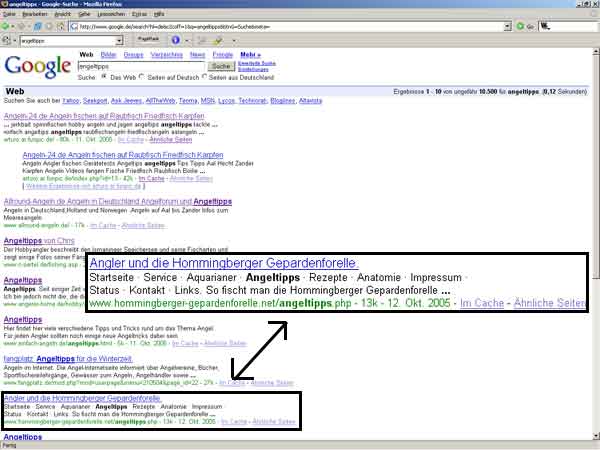Open the Allround-Angeln.de result title

click(118, 201)
